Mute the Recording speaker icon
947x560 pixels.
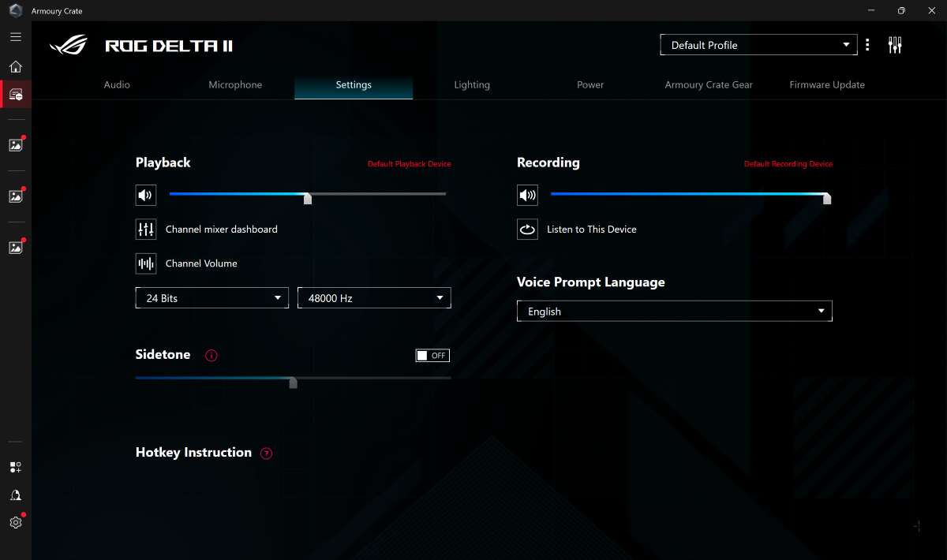pyautogui.click(x=527, y=195)
